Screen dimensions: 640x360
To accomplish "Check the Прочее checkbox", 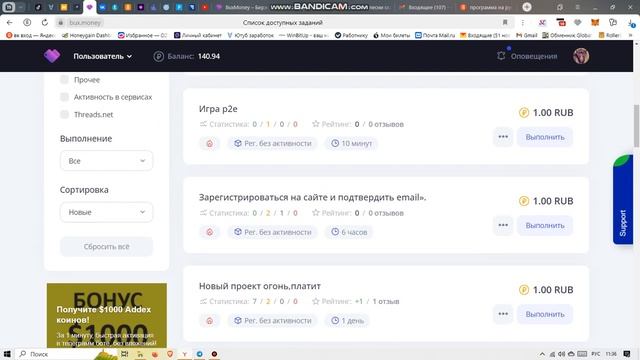I will [64, 80].
